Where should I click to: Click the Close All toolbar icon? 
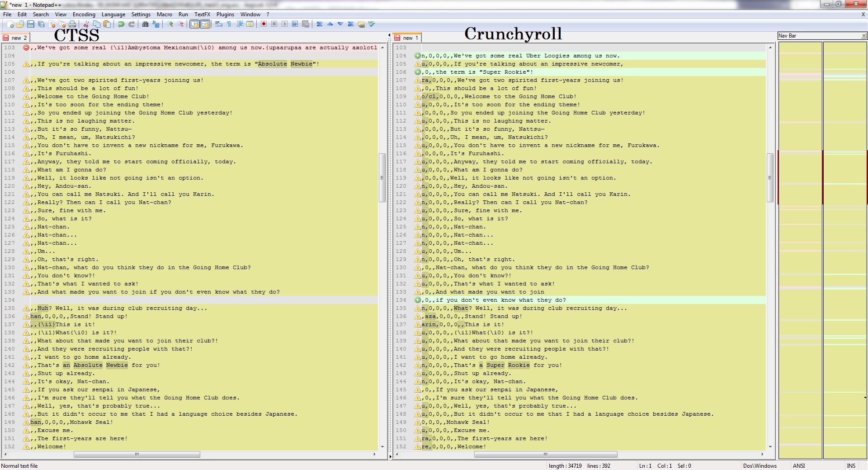pos(62,24)
